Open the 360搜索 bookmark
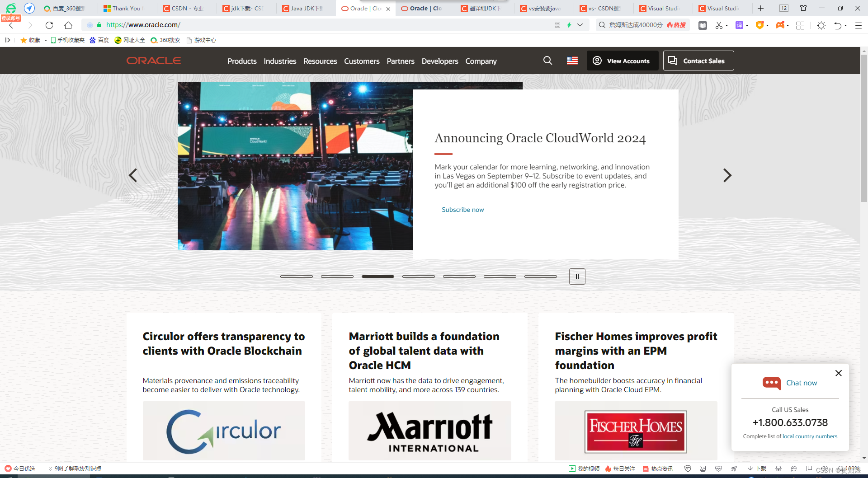Image resolution: width=868 pixels, height=478 pixels. [165, 40]
